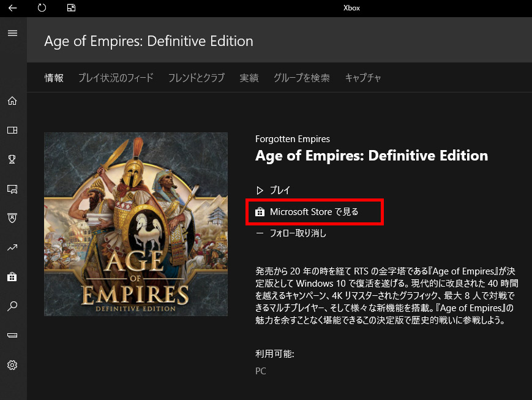Open the フレンドとクラブ tab
The width and height of the screenshot is (532, 400).
(x=196, y=78)
